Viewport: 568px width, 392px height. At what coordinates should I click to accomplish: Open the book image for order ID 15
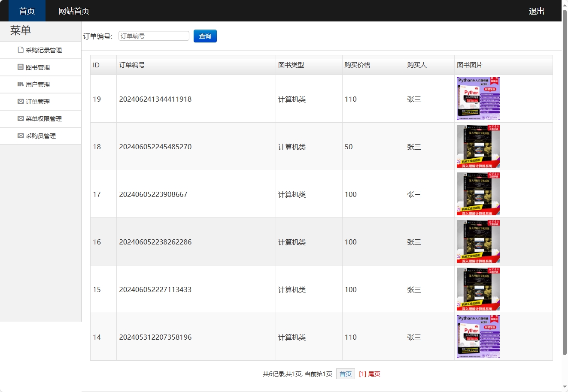pos(478,289)
